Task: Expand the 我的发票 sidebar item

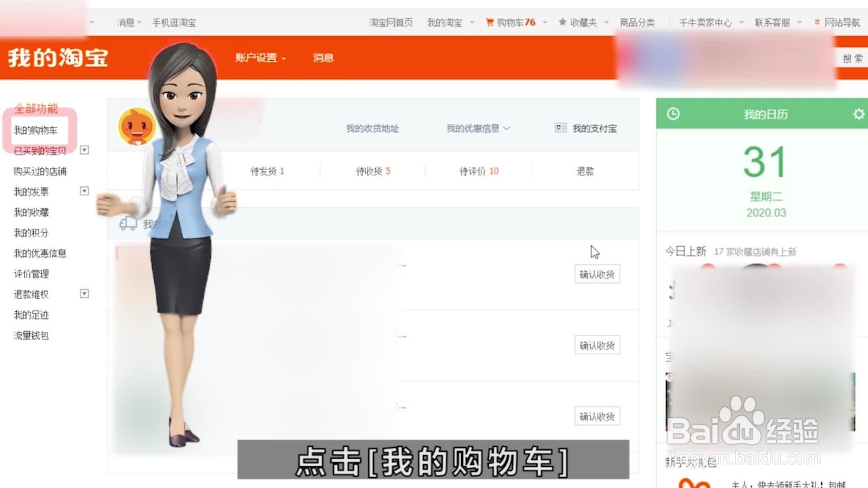Action: click(x=84, y=191)
